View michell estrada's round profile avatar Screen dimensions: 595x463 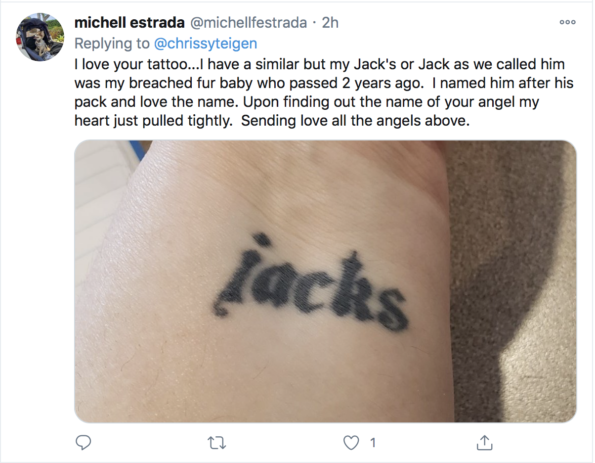click(40, 37)
